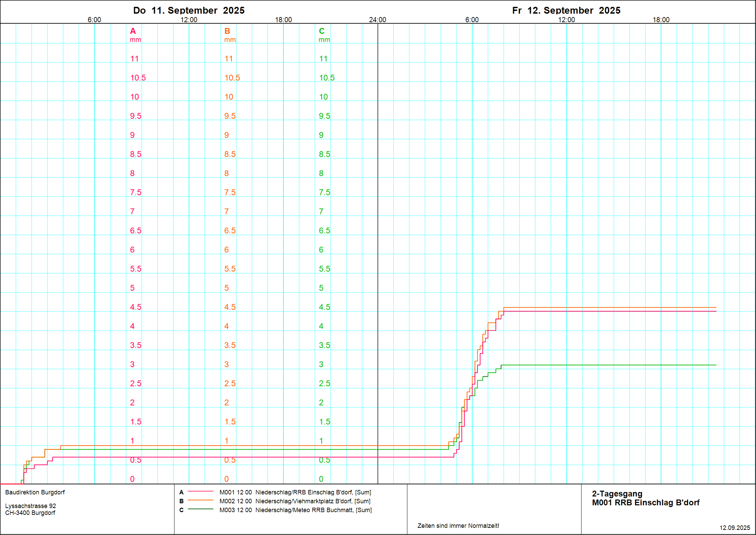
Task: Click the red 0 value on axis A
Action: coord(132,479)
